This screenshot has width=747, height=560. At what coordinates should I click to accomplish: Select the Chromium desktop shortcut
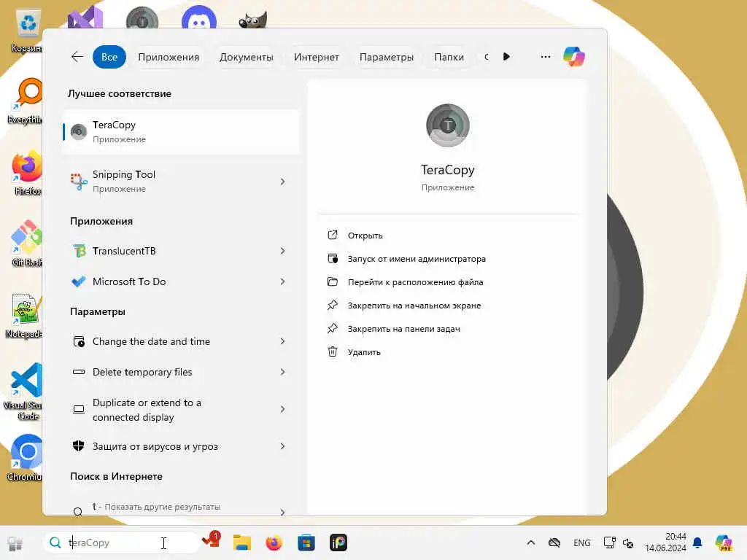[26, 458]
